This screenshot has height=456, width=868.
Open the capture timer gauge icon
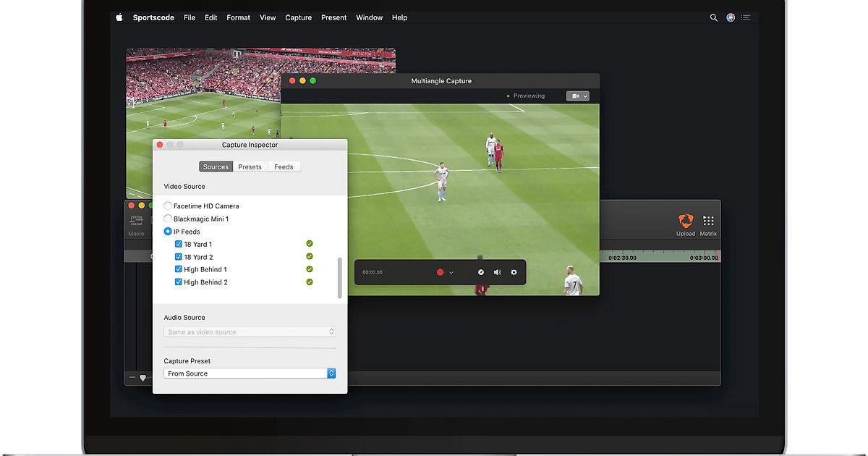pyautogui.click(x=481, y=272)
